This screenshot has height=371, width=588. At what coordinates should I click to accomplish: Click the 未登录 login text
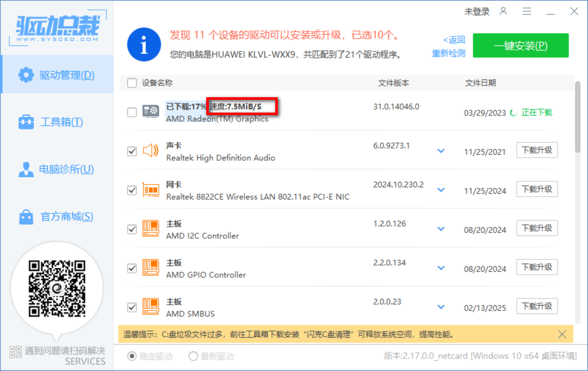pyautogui.click(x=477, y=12)
